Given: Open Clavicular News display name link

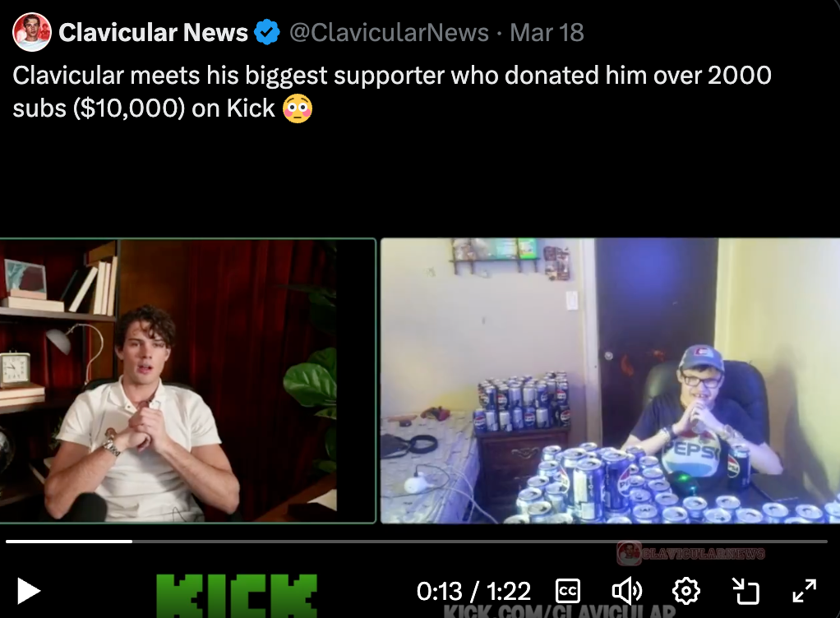Looking at the screenshot, I should 153,32.
